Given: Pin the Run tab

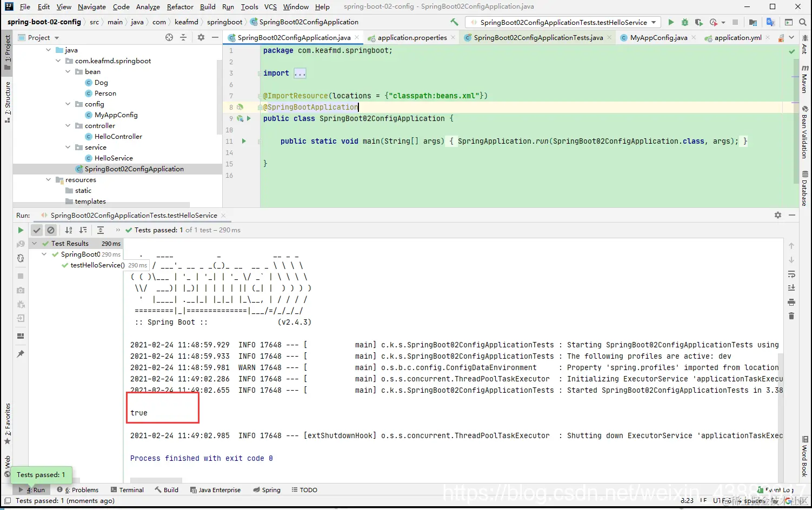Looking at the screenshot, I should point(21,354).
